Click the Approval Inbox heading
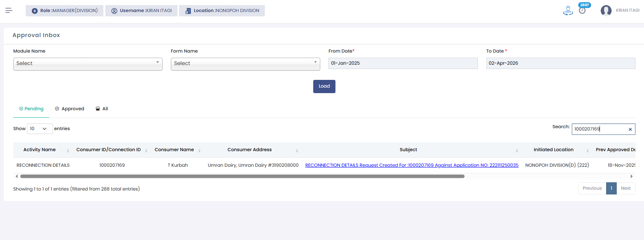Screen dimensions: 644x240 click(36, 35)
